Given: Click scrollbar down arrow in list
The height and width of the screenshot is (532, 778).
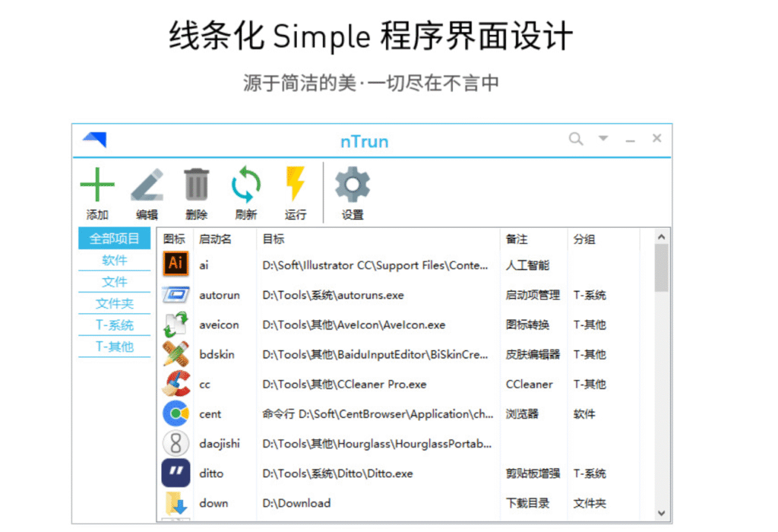Looking at the screenshot, I should click(662, 513).
